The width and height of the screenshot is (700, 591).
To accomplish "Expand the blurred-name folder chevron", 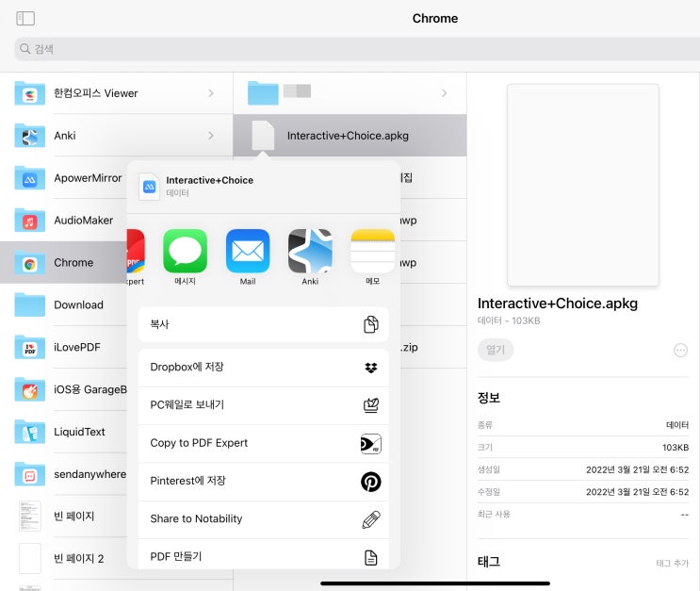I will [x=444, y=93].
